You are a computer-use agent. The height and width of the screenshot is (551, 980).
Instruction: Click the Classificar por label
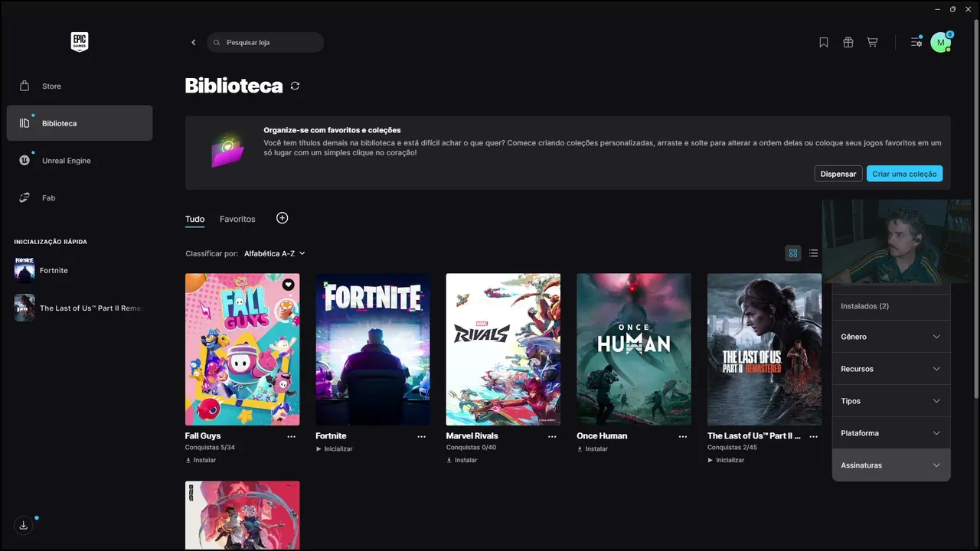[x=212, y=253]
